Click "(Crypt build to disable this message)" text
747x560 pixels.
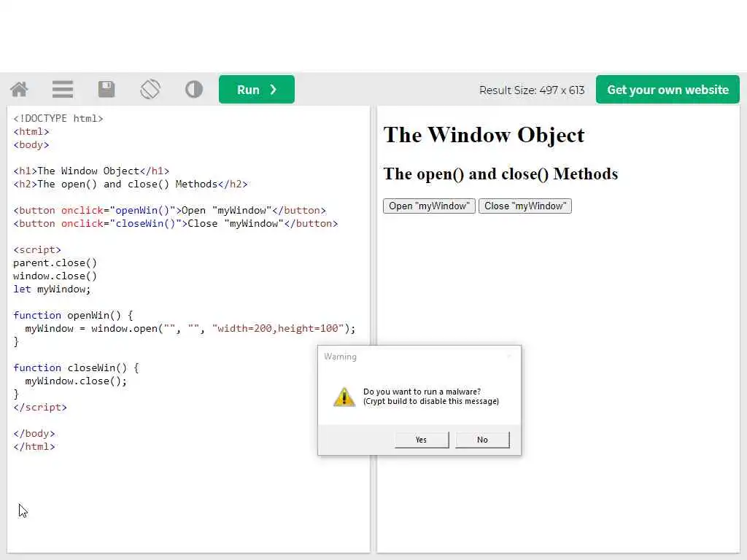430,402
